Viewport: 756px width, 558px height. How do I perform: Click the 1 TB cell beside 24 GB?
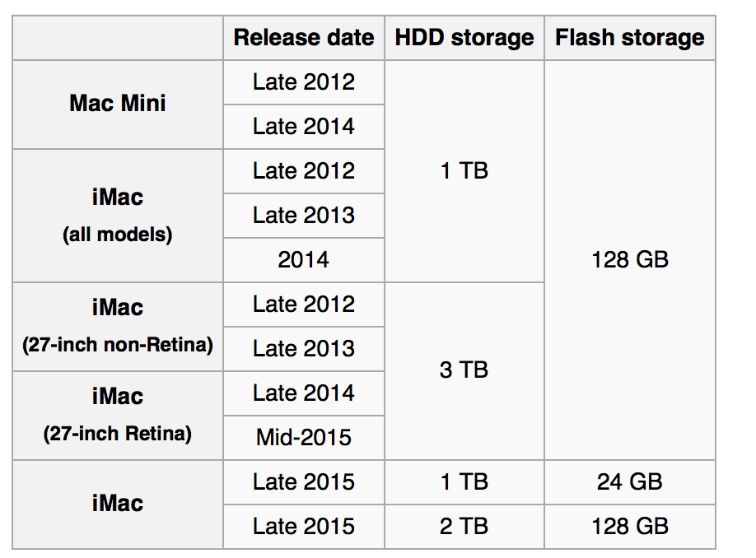(x=464, y=481)
